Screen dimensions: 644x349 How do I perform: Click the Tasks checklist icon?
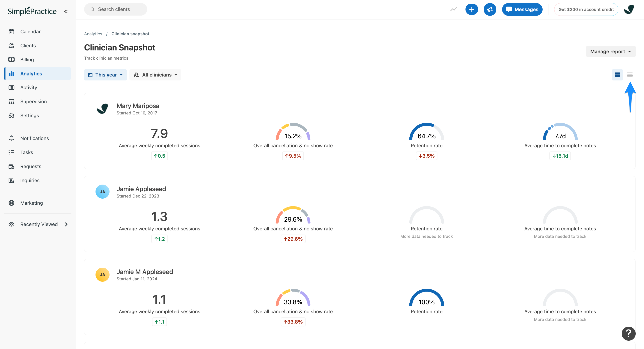point(11,152)
